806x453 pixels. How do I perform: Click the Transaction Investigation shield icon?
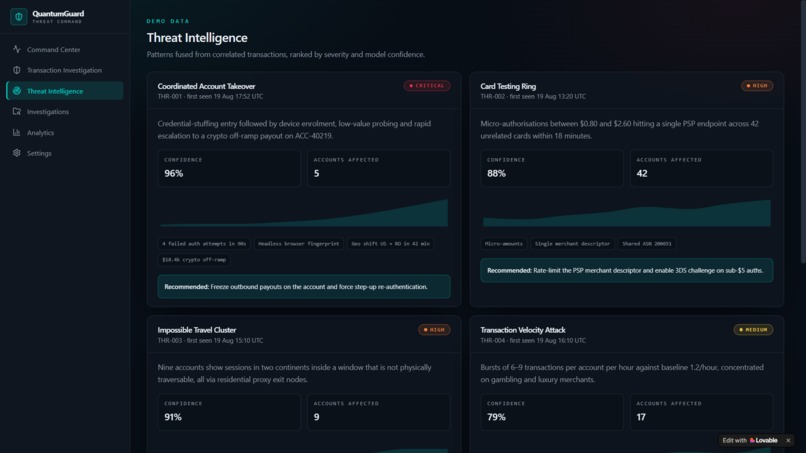(17, 70)
